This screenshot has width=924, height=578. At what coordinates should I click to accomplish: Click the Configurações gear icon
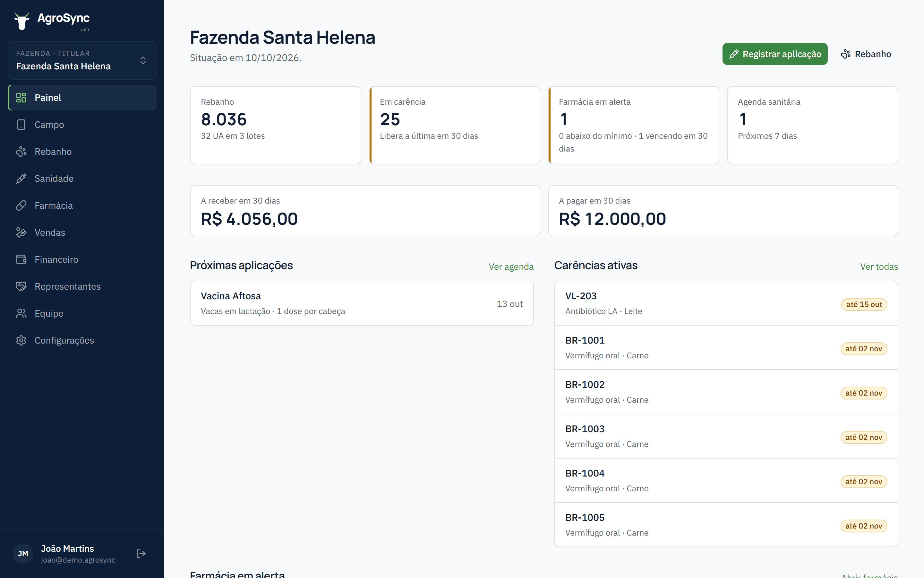(x=21, y=340)
